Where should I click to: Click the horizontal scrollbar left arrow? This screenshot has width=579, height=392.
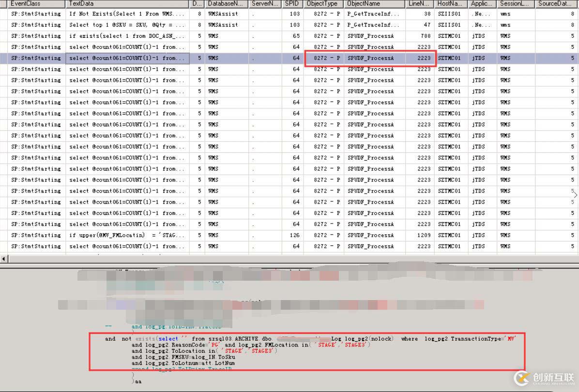click(x=4, y=259)
